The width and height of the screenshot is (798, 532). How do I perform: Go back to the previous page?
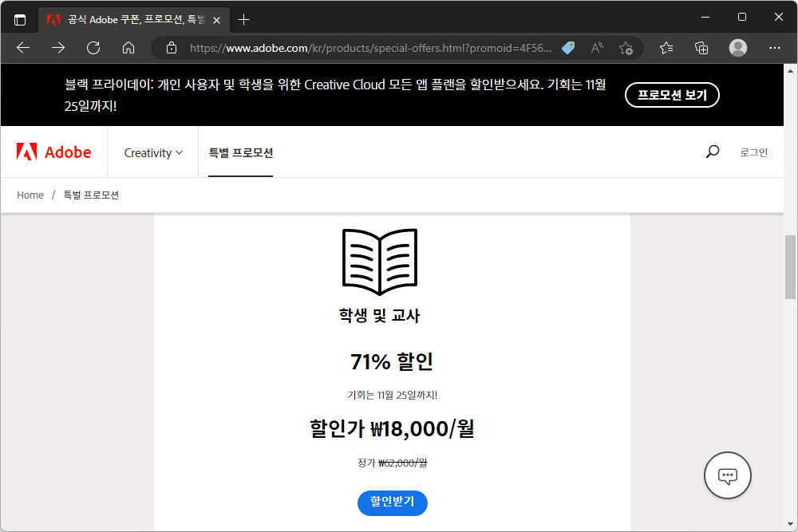(x=23, y=48)
